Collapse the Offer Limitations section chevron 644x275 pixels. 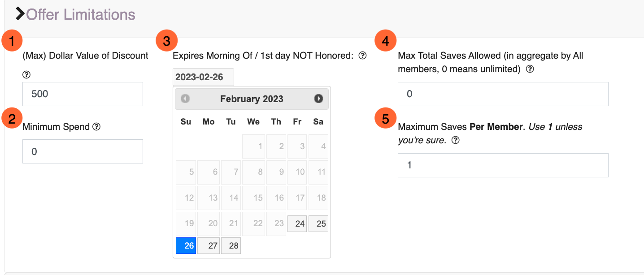[x=20, y=14]
